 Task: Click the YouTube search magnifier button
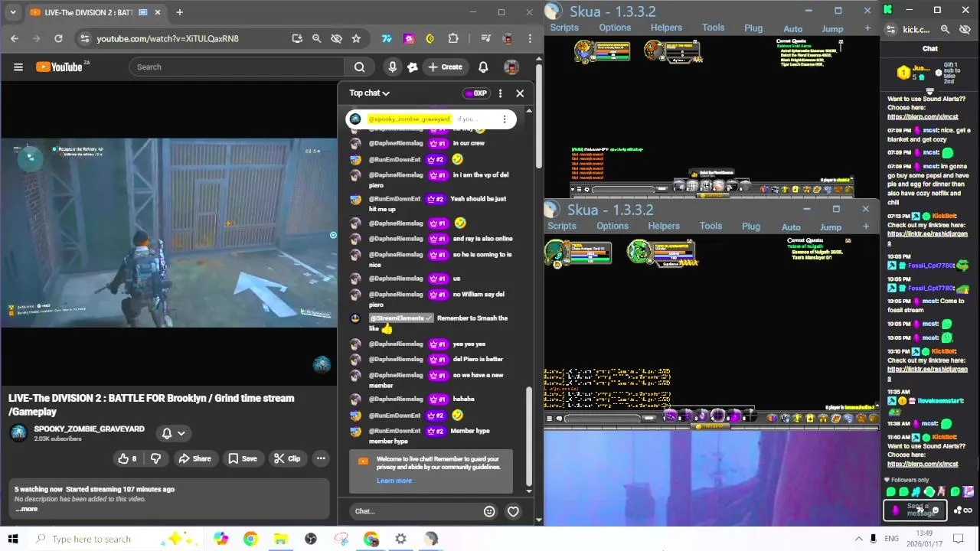click(359, 67)
